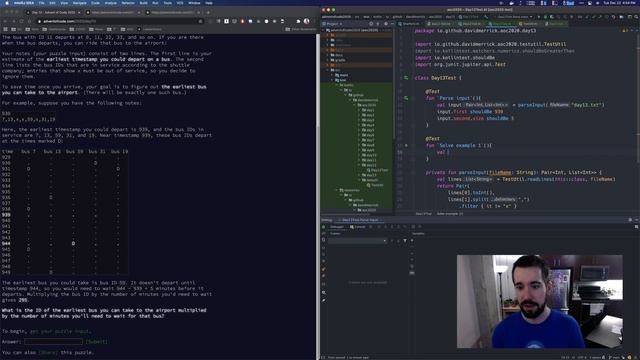Screen dimensions: 640x360
Task: Open the Apple menu
Action: tap(7, 3)
